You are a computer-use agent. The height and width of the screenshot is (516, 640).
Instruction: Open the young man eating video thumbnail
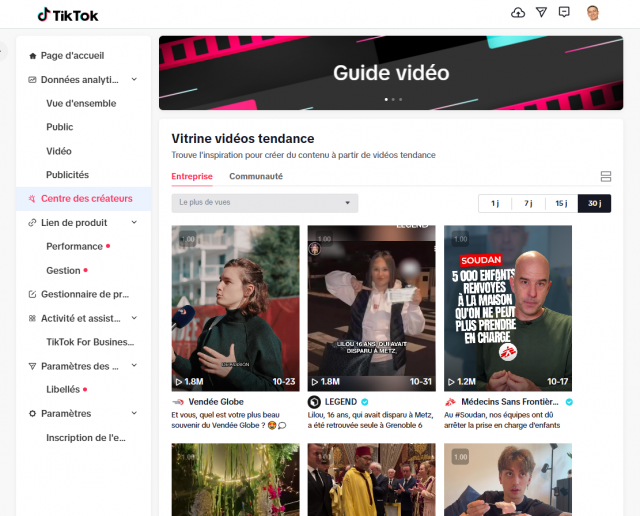[508, 480]
